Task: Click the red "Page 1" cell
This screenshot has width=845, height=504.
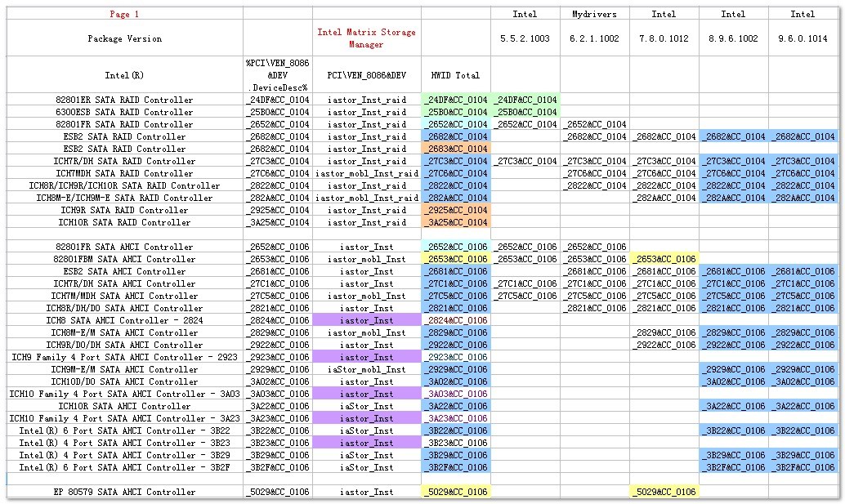Action: (x=125, y=14)
